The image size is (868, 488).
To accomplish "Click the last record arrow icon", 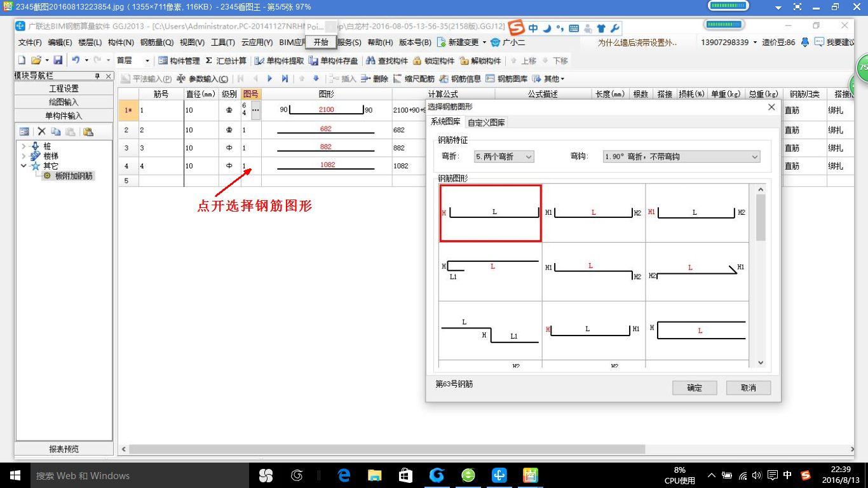I will pos(285,79).
